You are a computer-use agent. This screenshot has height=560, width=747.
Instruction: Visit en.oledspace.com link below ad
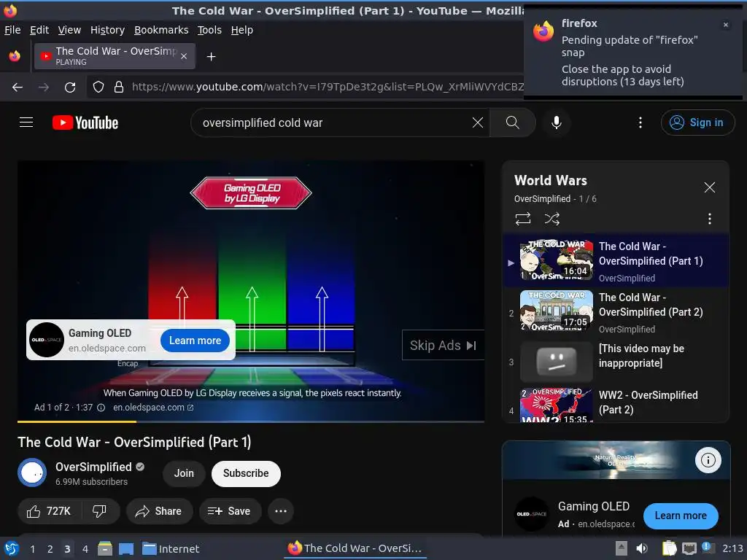(153, 408)
